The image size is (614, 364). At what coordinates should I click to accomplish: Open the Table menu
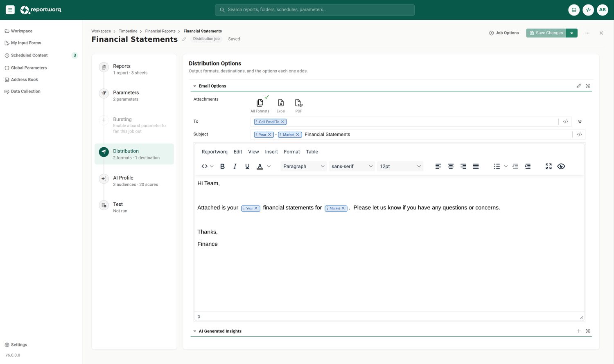click(x=312, y=152)
